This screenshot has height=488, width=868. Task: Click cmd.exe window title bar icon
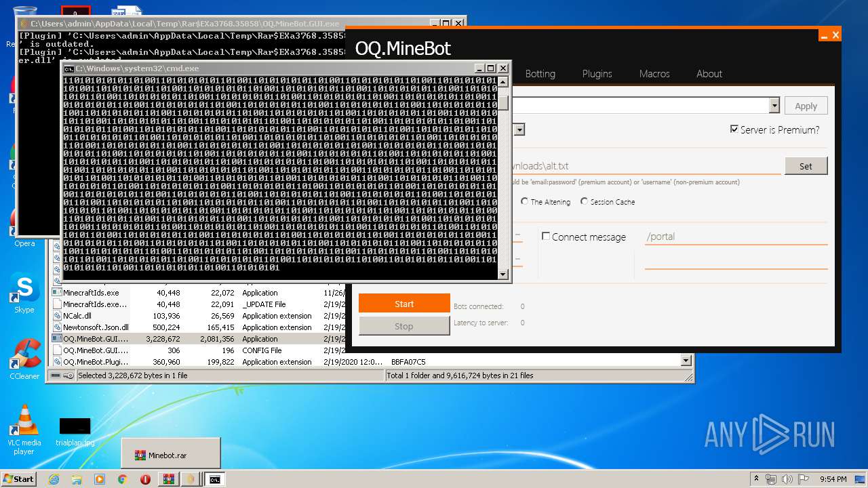click(x=68, y=68)
